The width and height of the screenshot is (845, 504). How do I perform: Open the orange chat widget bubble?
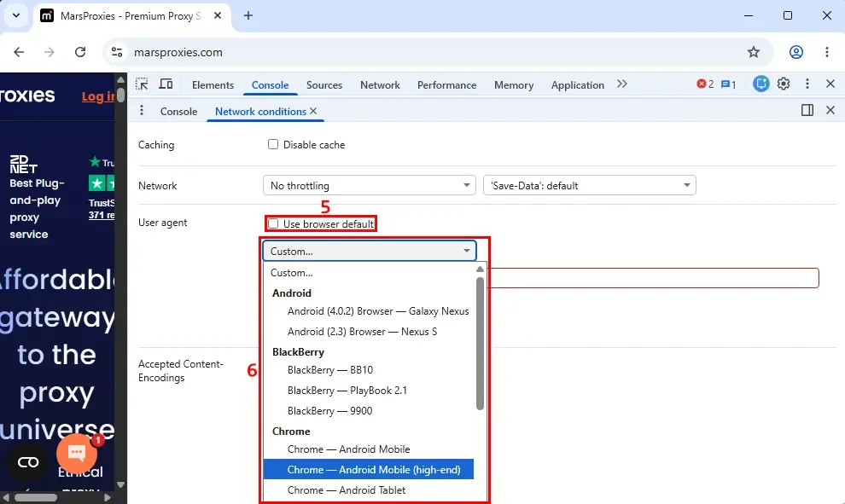pos(77,454)
